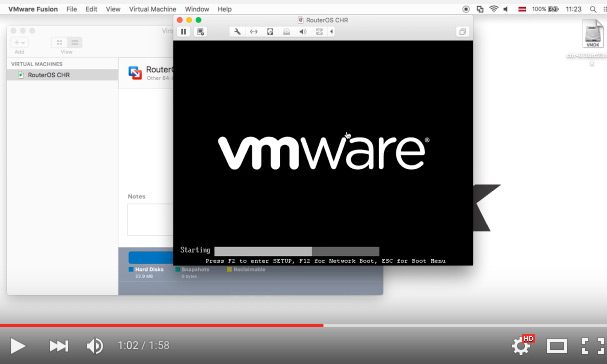Click the Add dropdown in the library window
The height and width of the screenshot is (364, 607).
coord(19,42)
